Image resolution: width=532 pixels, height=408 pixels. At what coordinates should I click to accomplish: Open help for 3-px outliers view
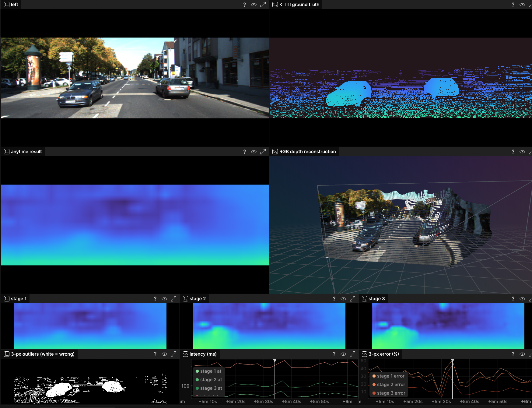coord(155,354)
